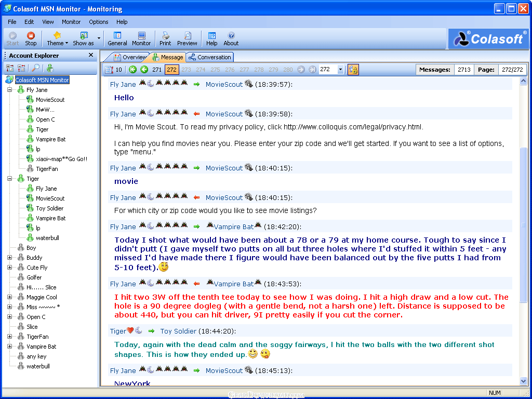Click the 'Hello' message text
Viewport: 532px width, 399px height.
point(124,98)
